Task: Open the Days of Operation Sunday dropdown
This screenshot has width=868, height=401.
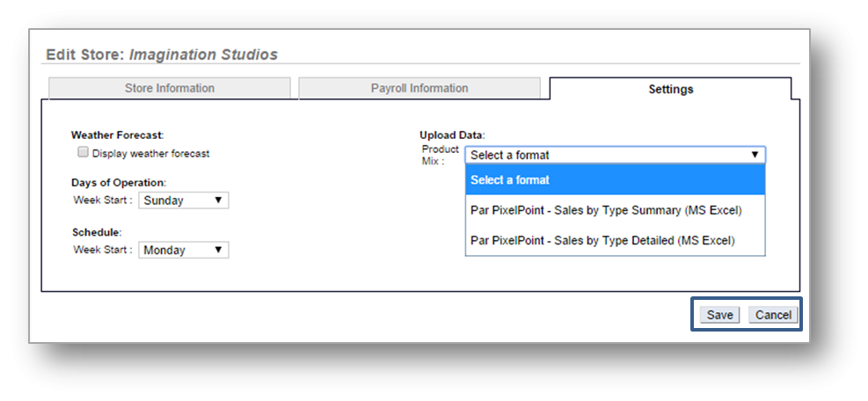Action: coord(183,200)
